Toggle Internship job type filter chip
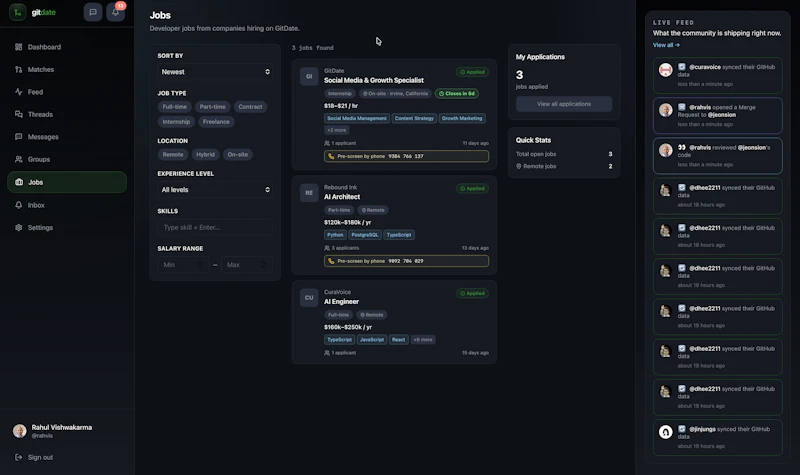 pos(176,122)
